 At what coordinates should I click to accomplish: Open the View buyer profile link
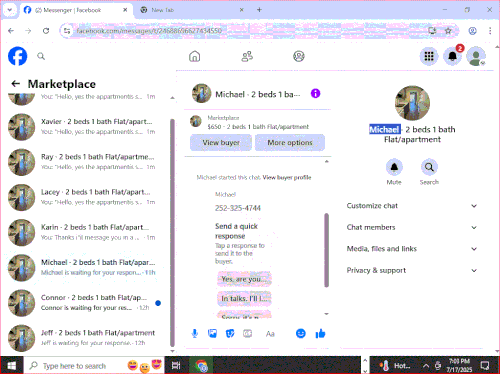pyautogui.click(x=287, y=177)
